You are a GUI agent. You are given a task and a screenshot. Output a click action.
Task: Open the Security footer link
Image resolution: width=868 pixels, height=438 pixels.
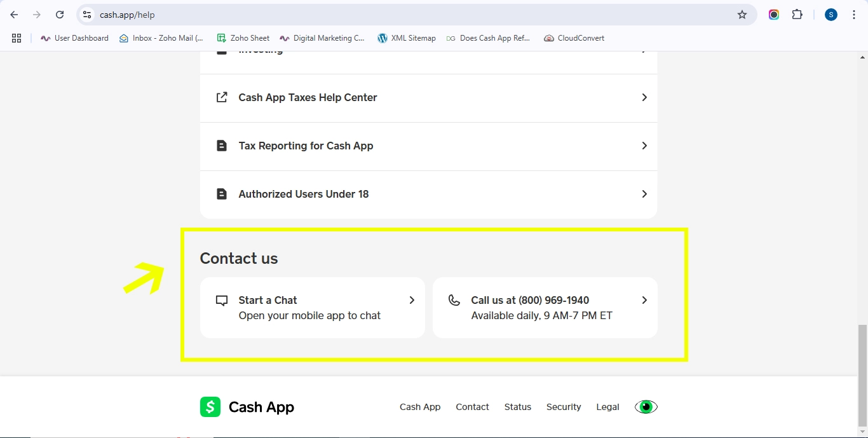564,407
